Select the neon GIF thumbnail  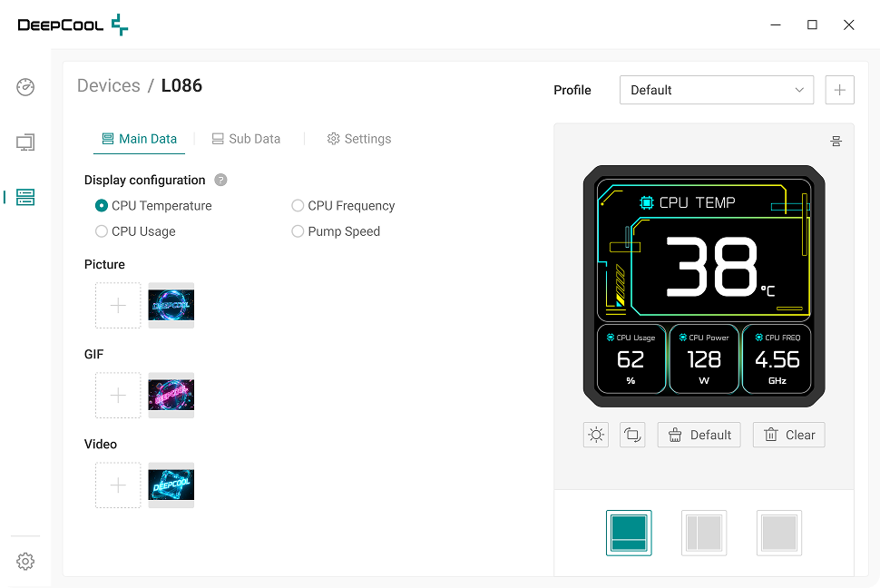171,396
